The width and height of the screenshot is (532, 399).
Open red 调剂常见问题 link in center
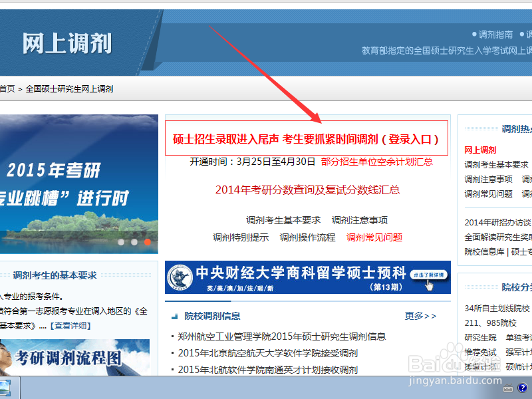click(x=374, y=237)
